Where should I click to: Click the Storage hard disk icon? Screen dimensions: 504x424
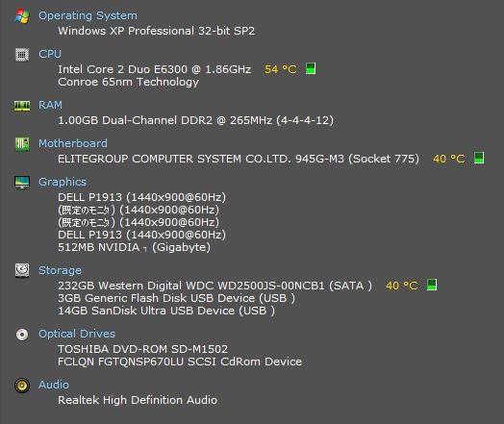(22, 270)
